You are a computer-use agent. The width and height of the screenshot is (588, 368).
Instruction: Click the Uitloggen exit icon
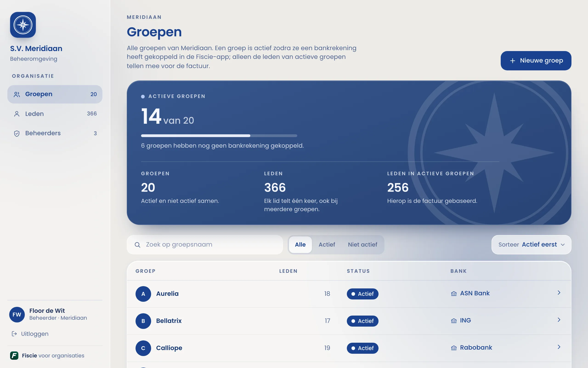[x=14, y=334]
